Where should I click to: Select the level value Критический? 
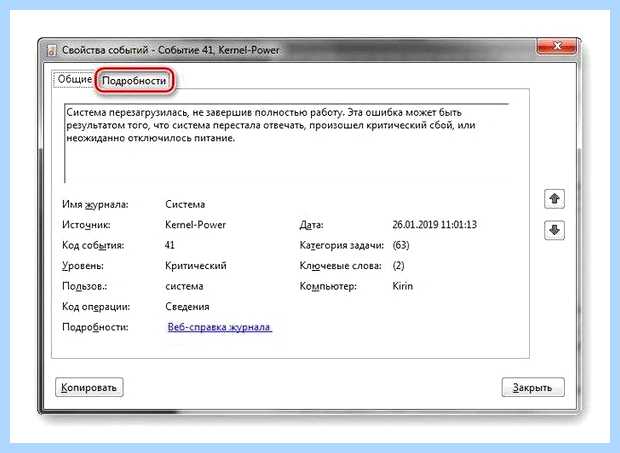coord(196,266)
